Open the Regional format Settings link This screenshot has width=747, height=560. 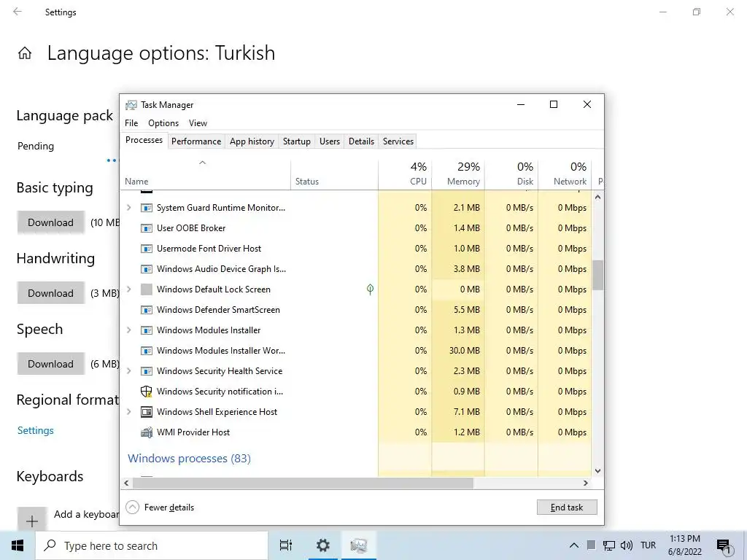(36, 430)
